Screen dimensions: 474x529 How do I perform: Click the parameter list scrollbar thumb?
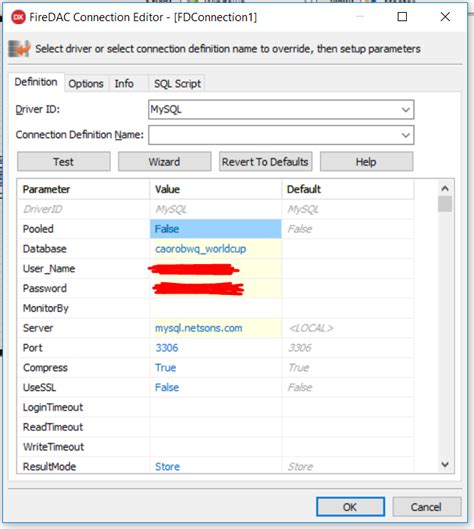445,204
